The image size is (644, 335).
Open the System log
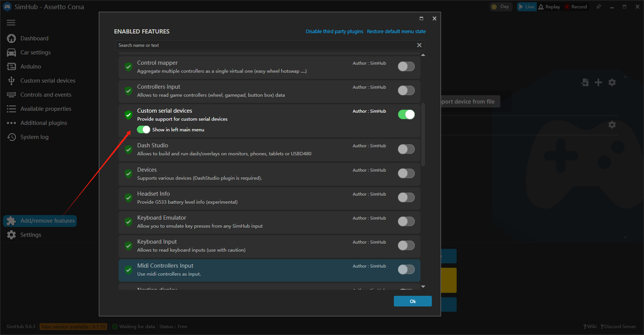(x=35, y=137)
